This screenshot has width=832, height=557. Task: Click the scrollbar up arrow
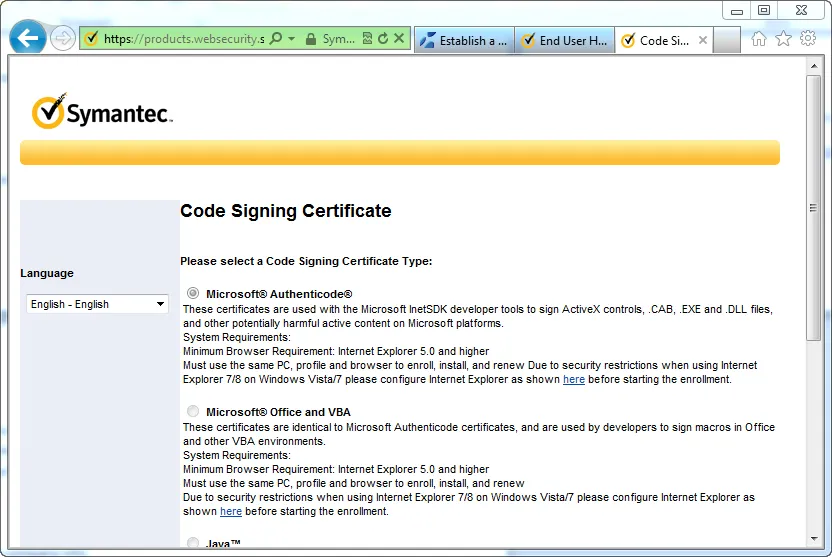coord(814,66)
